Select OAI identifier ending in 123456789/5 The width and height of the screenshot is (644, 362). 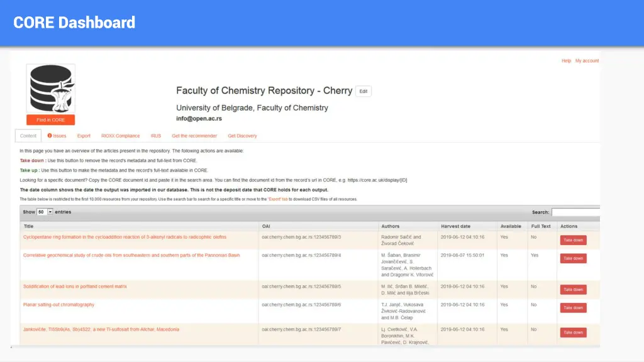click(301, 287)
